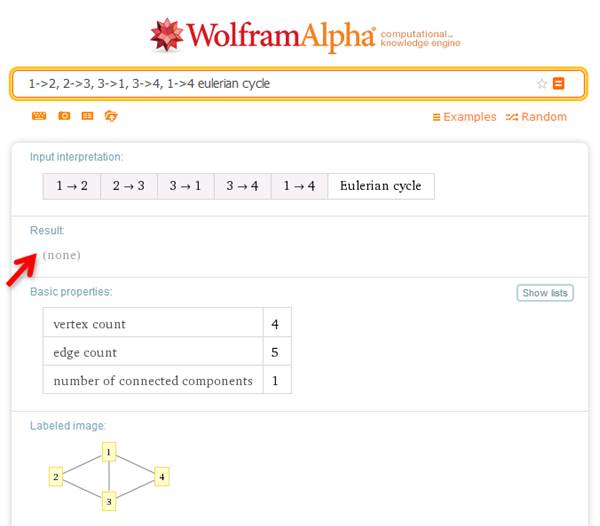This screenshot has width=600, height=526.
Task: Click the WolframAlpha wordmark title
Action: click(281, 36)
